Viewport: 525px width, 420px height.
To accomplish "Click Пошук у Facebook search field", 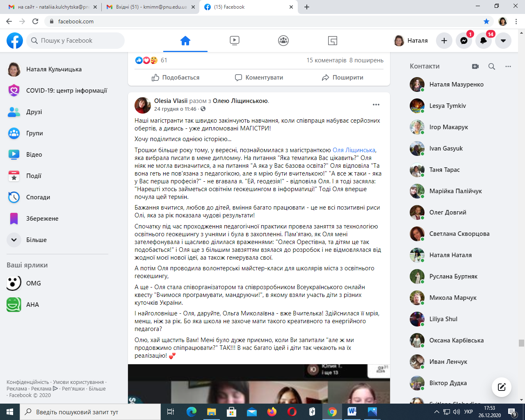I will [x=75, y=41].
